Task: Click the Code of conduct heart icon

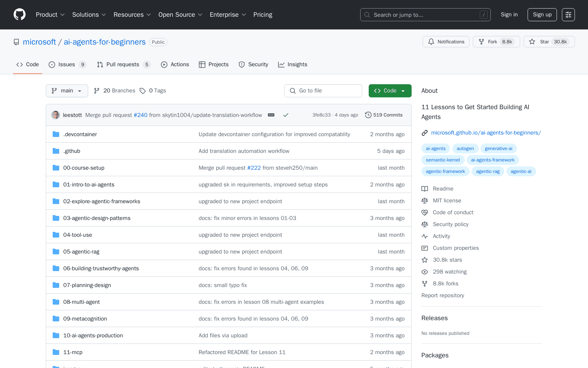Action: pos(425,212)
